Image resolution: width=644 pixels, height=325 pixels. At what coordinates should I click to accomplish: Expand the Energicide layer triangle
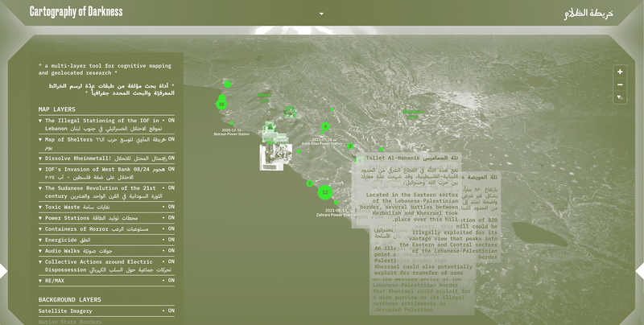[40, 240]
